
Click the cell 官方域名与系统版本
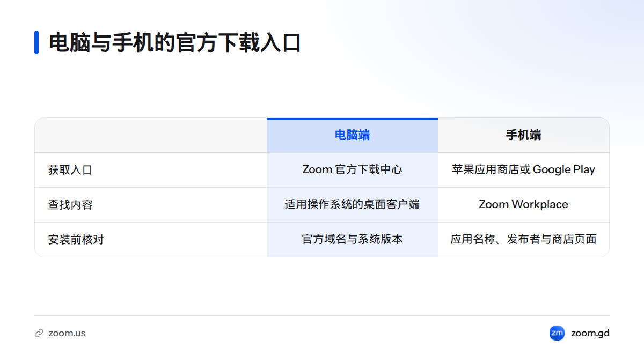(x=352, y=240)
